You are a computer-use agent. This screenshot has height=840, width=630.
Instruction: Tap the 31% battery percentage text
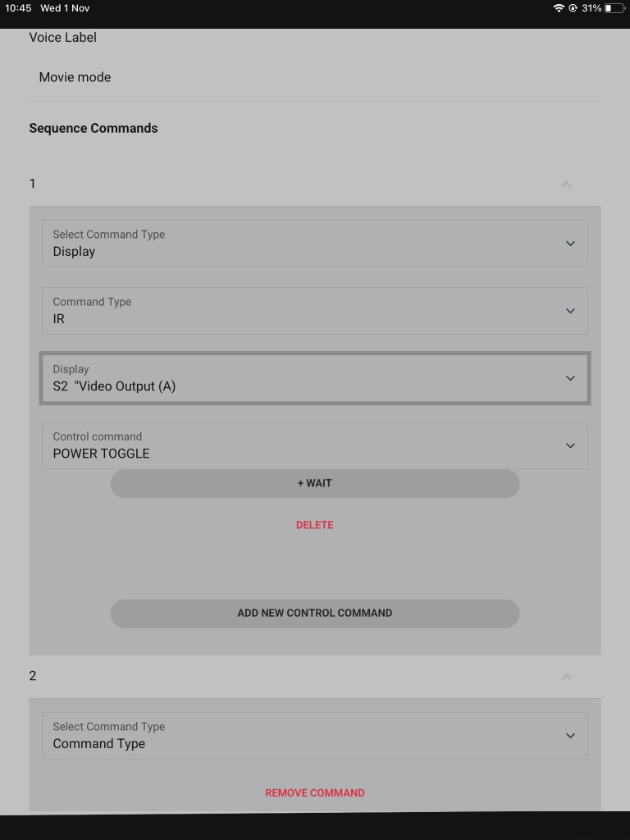point(591,8)
